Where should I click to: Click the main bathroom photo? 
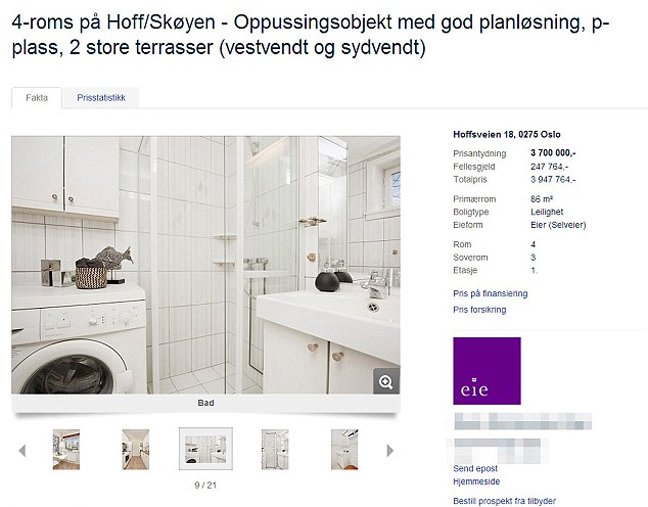pos(206,265)
